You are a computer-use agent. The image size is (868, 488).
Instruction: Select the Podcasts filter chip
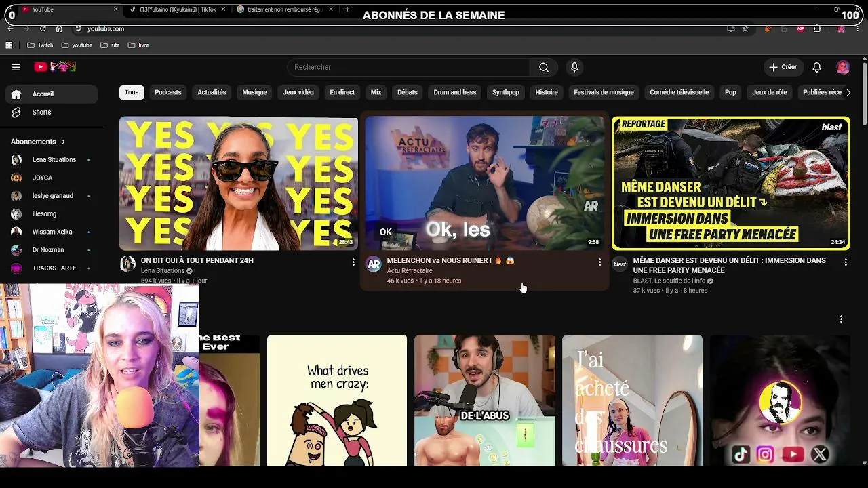pyautogui.click(x=168, y=92)
